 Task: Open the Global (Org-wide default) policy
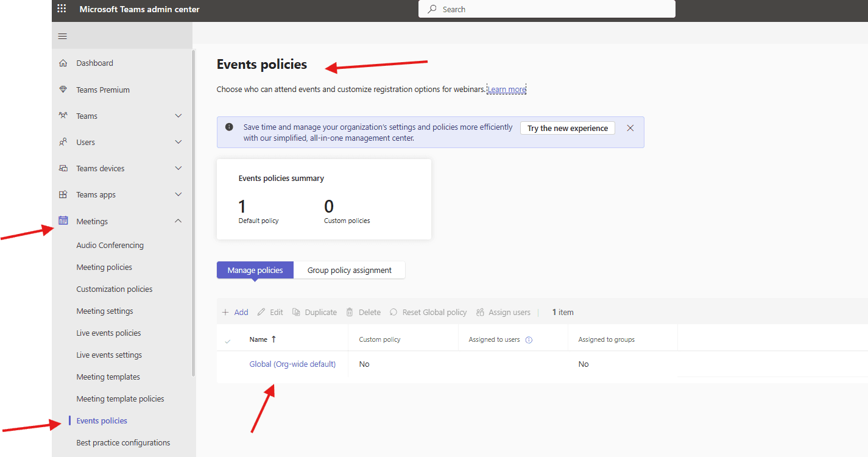click(x=292, y=364)
